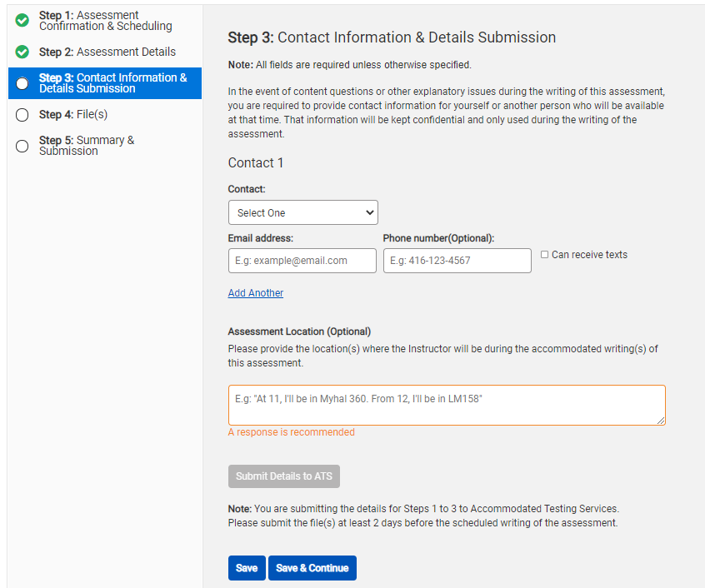Focus the Email address input field
Image resolution: width=705 pixels, height=588 pixels.
point(302,261)
